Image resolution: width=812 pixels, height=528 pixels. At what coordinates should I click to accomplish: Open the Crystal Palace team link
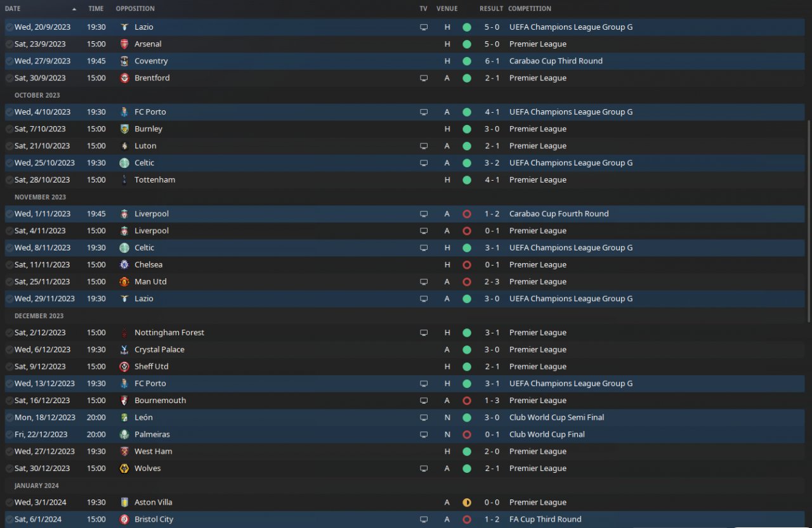click(x=159, y=350)
